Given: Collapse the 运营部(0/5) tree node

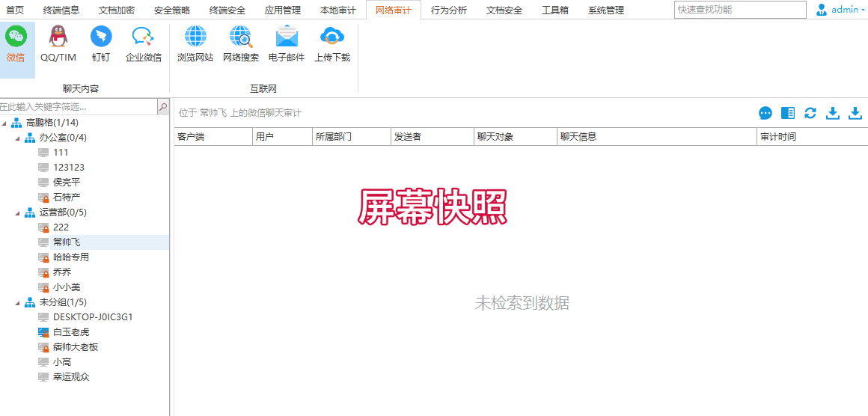Looking at the screenshot, I should point(18,212).
